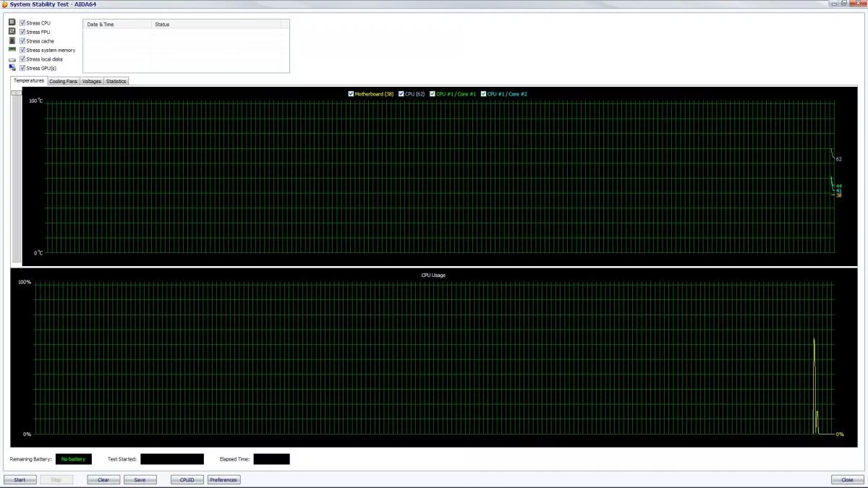The width and height of the screenshot is (868, 488).
Task: Open the Voltages tab
Action: pyautogui.click(x=92, y=81)
